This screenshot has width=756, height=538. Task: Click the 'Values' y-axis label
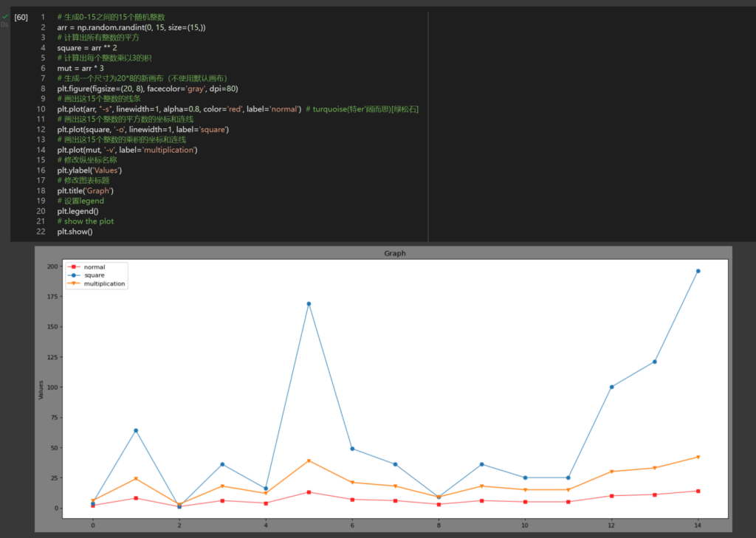[41, 390]
